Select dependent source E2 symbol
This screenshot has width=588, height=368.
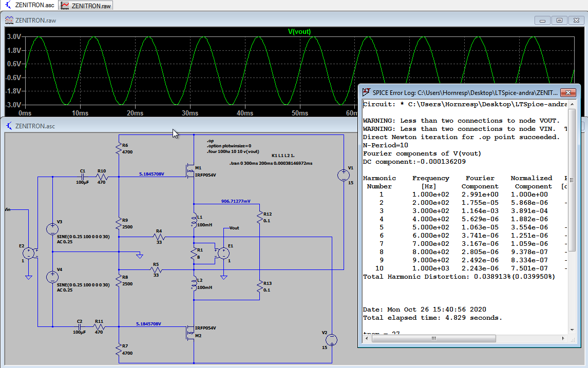pos(28,254)
